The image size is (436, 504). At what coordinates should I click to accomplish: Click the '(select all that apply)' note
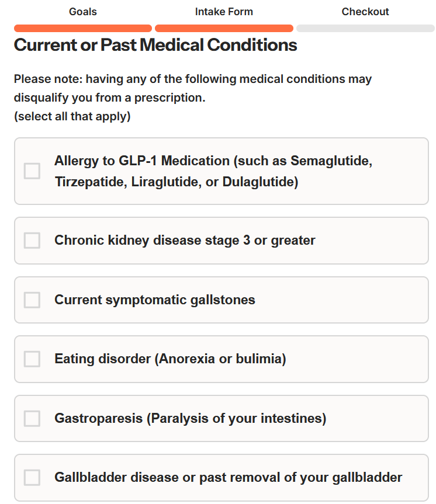point(72,116)
